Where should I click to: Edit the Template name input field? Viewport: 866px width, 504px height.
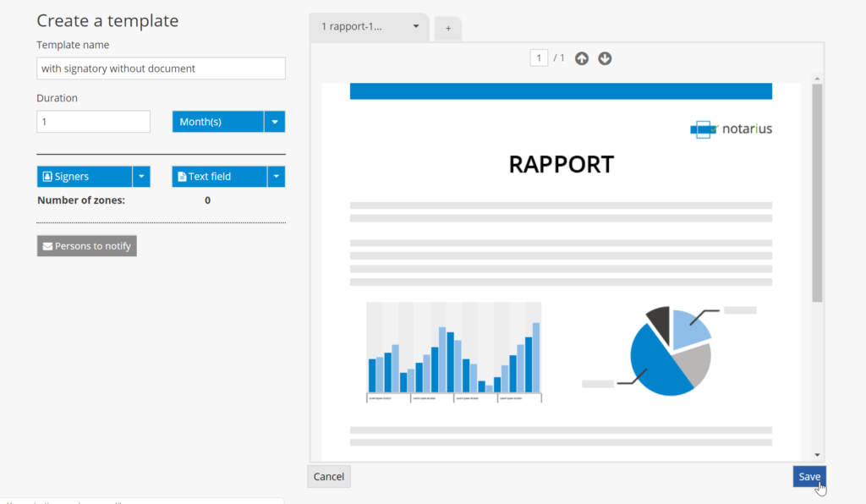click(x=161, y=68)
